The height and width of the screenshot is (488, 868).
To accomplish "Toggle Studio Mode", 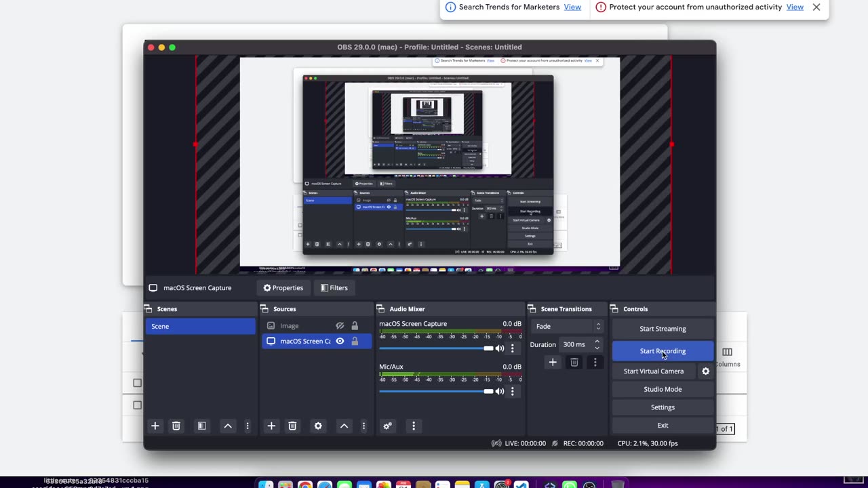I will [663, 389].
